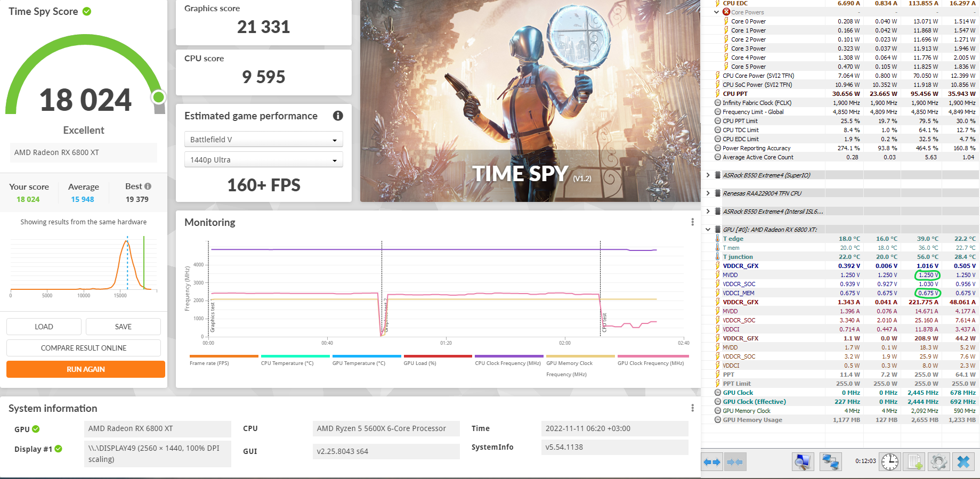Click the monitor with magnifier icon in HWiNFO
The width and height of the screenshot is (980, 479).
click(803, 461)
